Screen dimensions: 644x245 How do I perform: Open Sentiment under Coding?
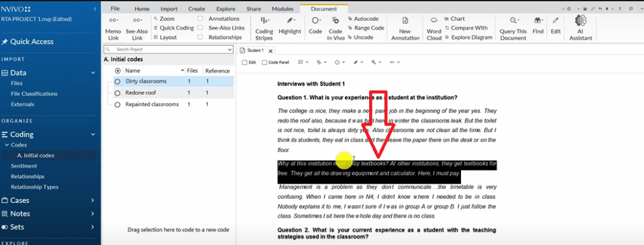pos(24,166)
